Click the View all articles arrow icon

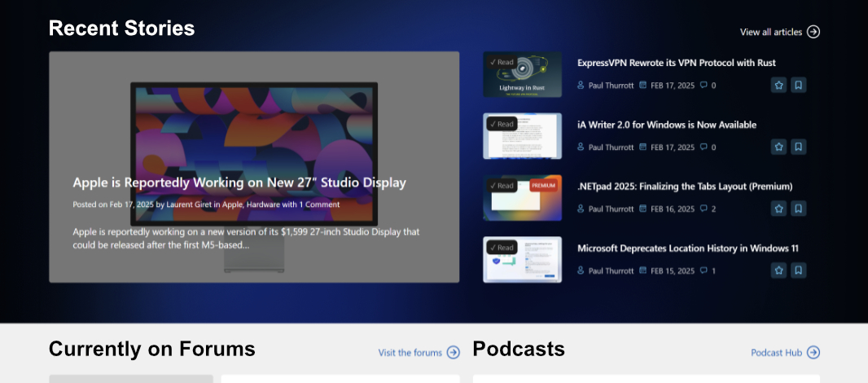pyautogui.click(x=813, y=32)
